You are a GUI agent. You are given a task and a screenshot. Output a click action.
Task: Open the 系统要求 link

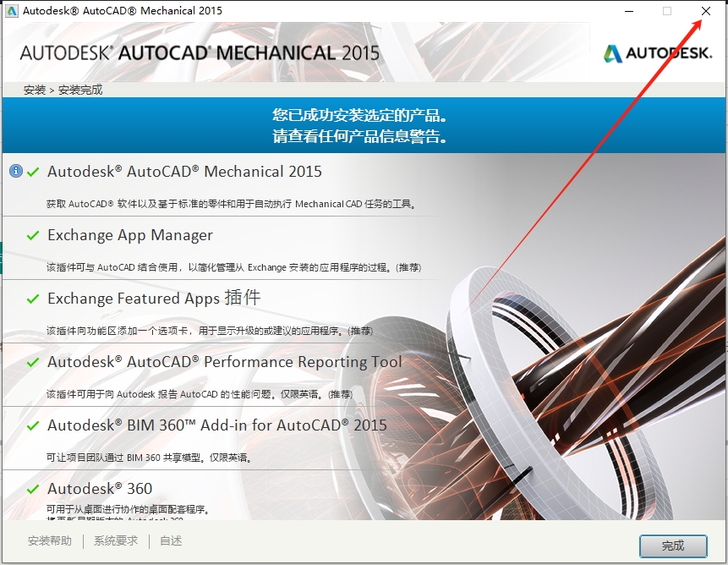[116, 541]
